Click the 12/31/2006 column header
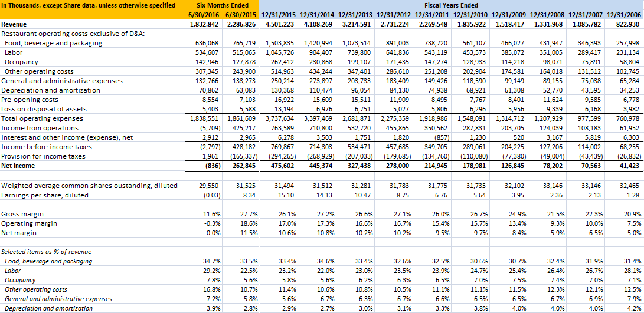Viewport: 644px width, 313px height. [x=625, y=15]
